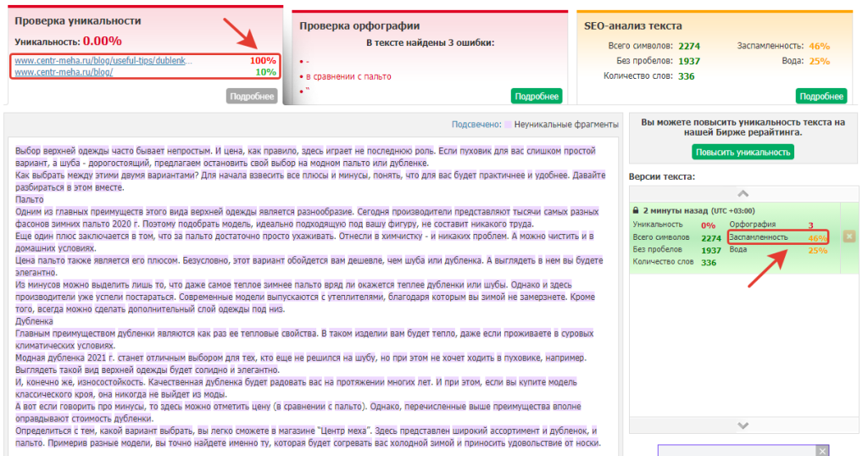The width and height of the screenshot is (868, 456).
Task: Delete the saved text version with X icon
Action: pos(849,236)
